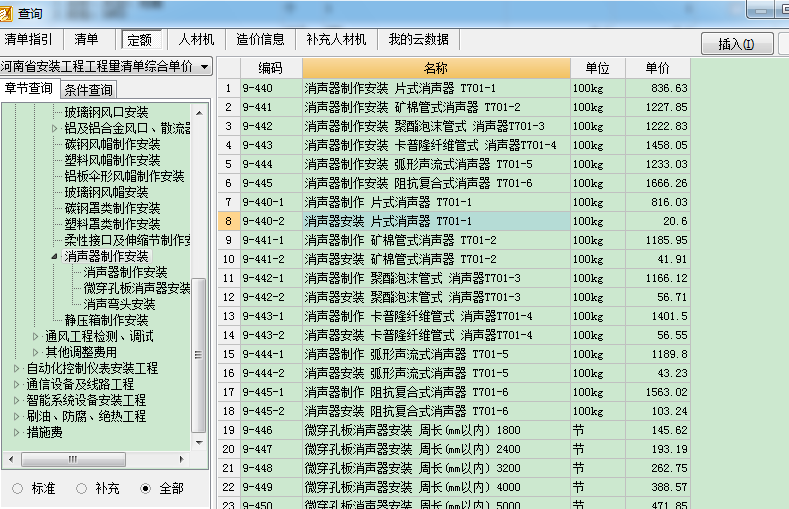
Task: Select the 章节查询 sub-tab
Action: [x=29, y=89]
